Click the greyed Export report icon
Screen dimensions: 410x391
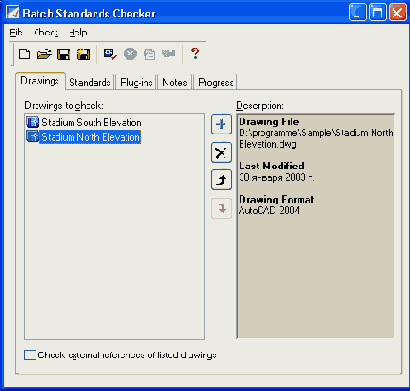(x=169, y=53)
